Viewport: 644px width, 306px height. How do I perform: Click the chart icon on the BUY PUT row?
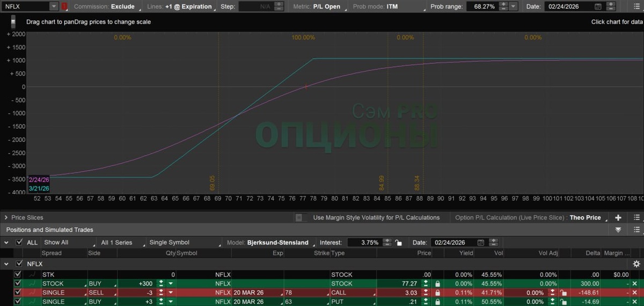[33, 302]
